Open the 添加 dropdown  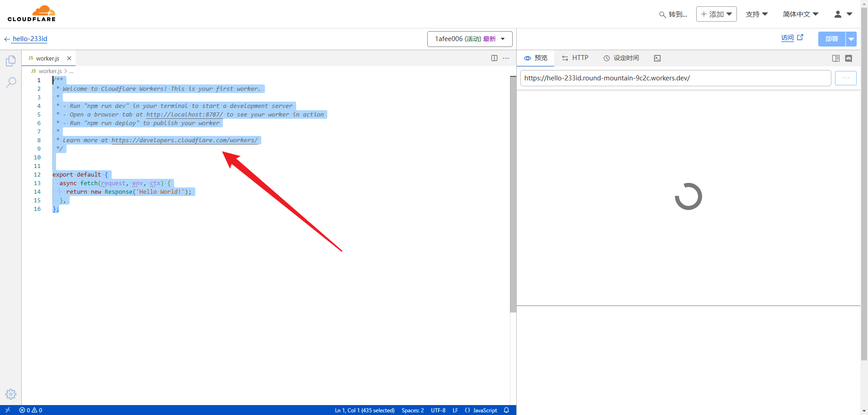pos(717,14)
